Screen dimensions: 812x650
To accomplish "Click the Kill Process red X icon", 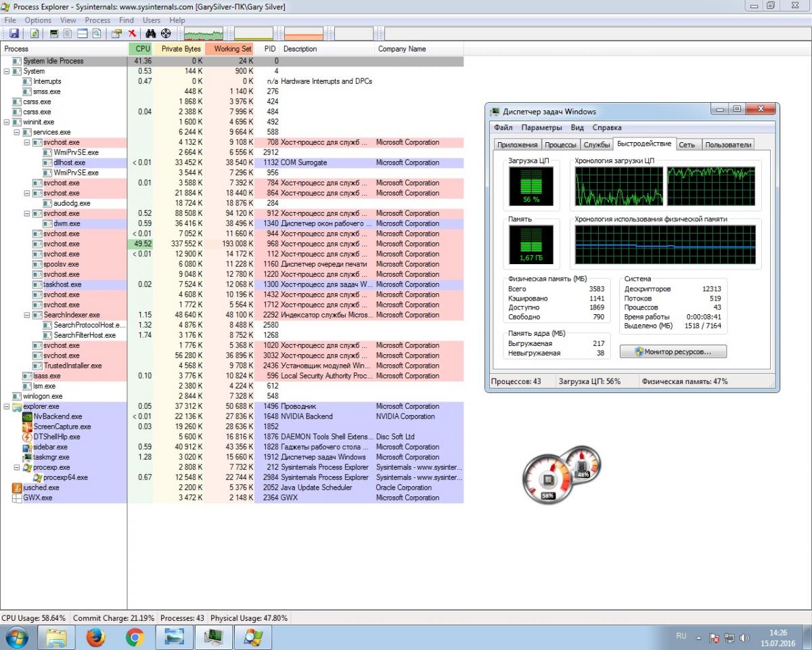I will [x=132, y=33].
